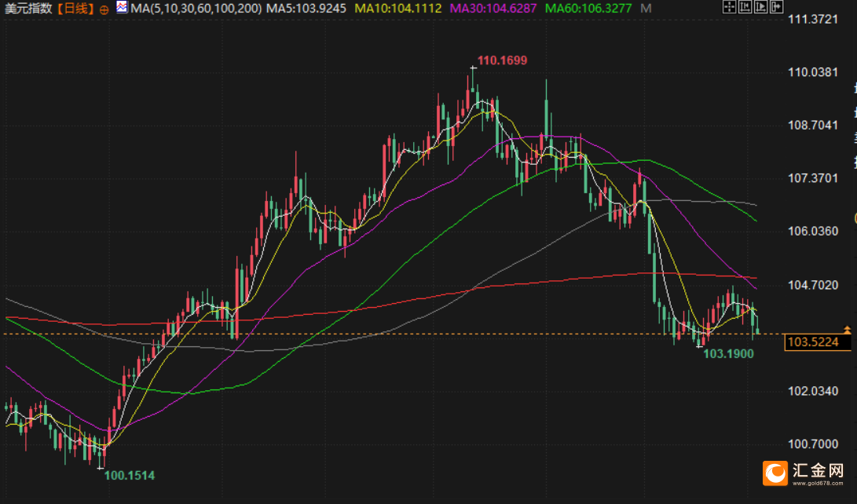Click the 美元指数 chart title
Screen dimensions: 857x504
pyautogui.click(x=27, y=8)
